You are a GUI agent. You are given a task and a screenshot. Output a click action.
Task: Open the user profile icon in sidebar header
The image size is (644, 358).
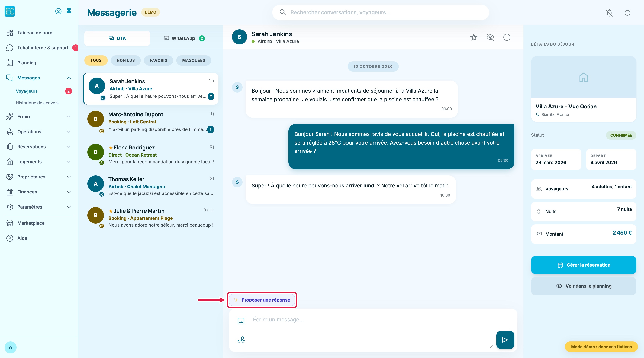[x=58, y=11]
